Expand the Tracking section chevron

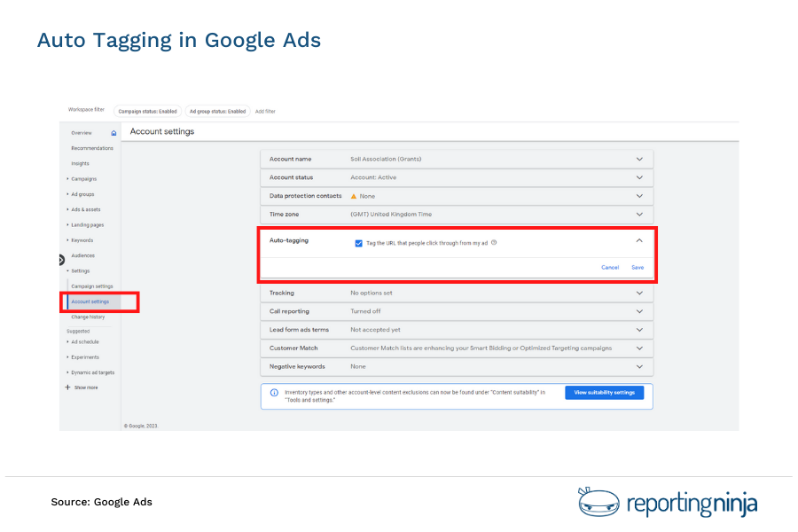[x=639, y=293]
